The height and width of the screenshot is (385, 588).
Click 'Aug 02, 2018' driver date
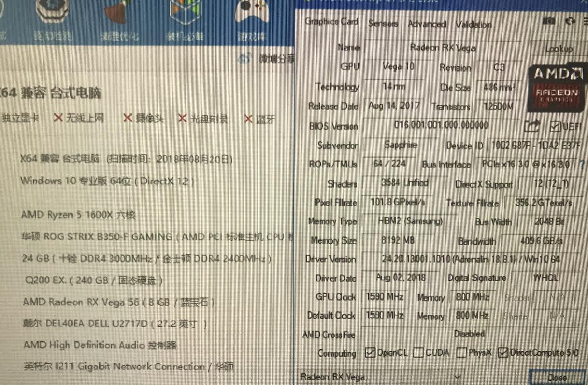tap(400, 278)
